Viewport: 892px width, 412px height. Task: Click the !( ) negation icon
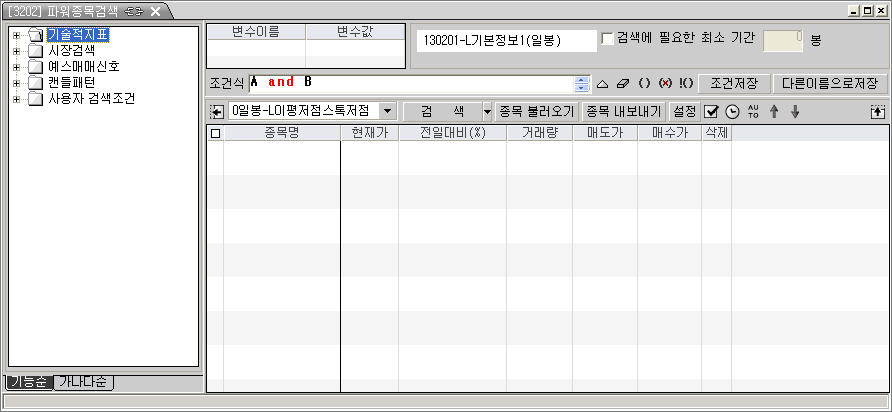[x=685, y=83]
